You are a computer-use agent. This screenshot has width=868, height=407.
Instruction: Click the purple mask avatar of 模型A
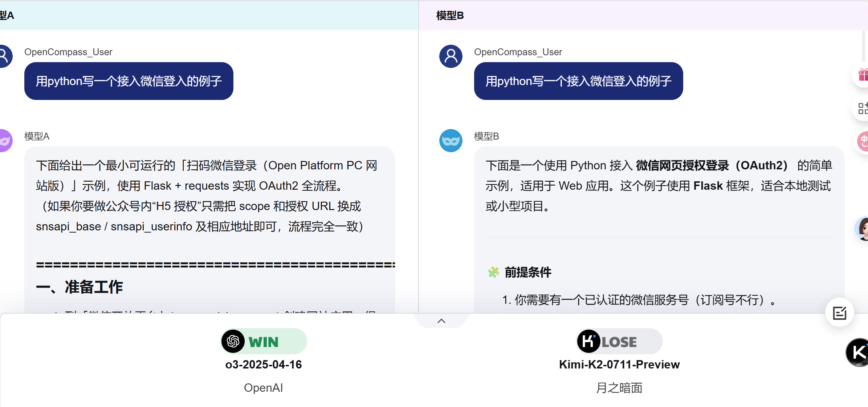tap(4, 141)
